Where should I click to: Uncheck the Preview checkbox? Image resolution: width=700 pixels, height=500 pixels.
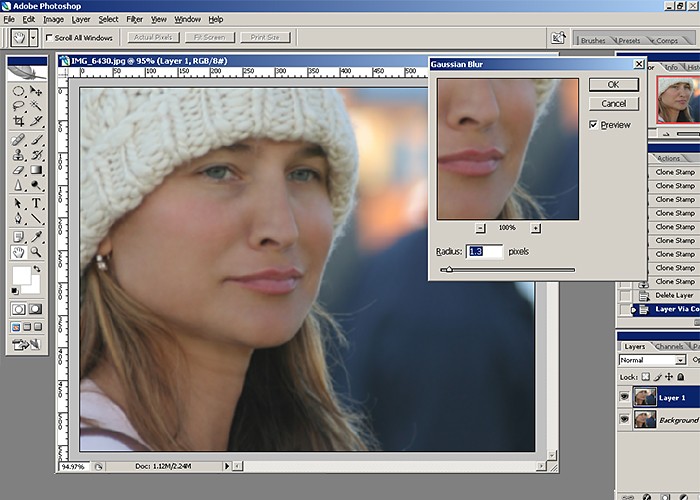(593, 125)
